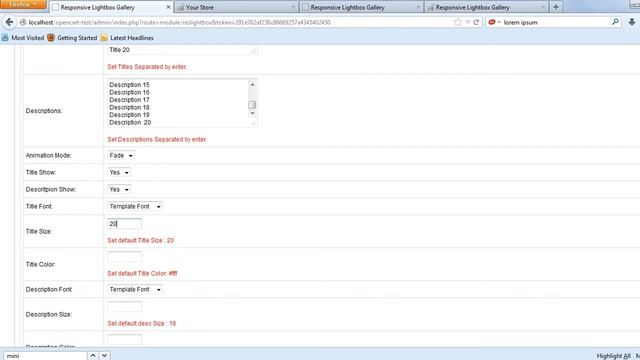Screen dimensions: 640x360
Task: Reload the page with refresh icon
Action: 476,22
